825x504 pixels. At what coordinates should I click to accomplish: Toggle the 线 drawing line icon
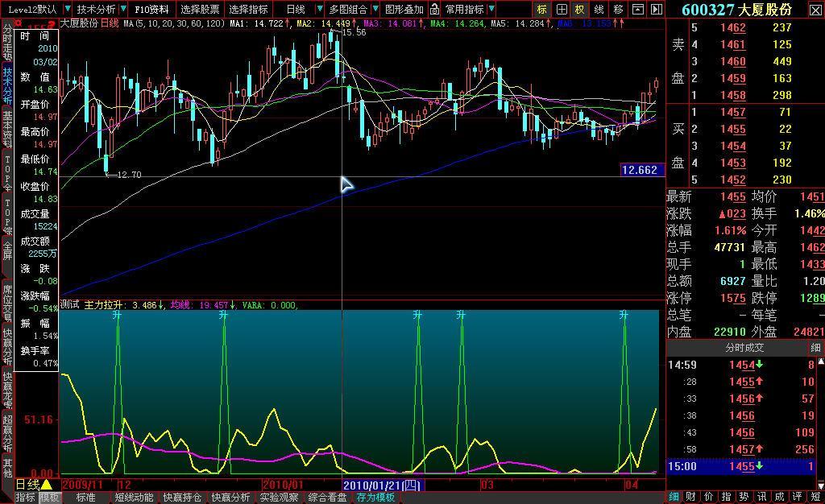[x=599, y=10]
